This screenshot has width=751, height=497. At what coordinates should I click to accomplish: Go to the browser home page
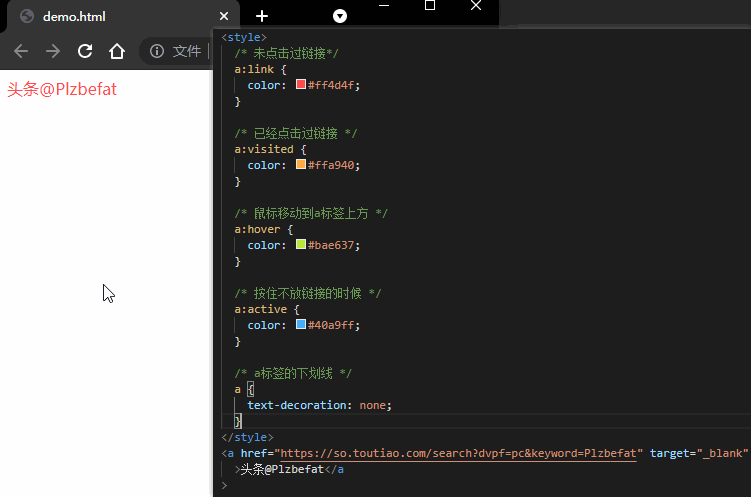coord(117,51)
